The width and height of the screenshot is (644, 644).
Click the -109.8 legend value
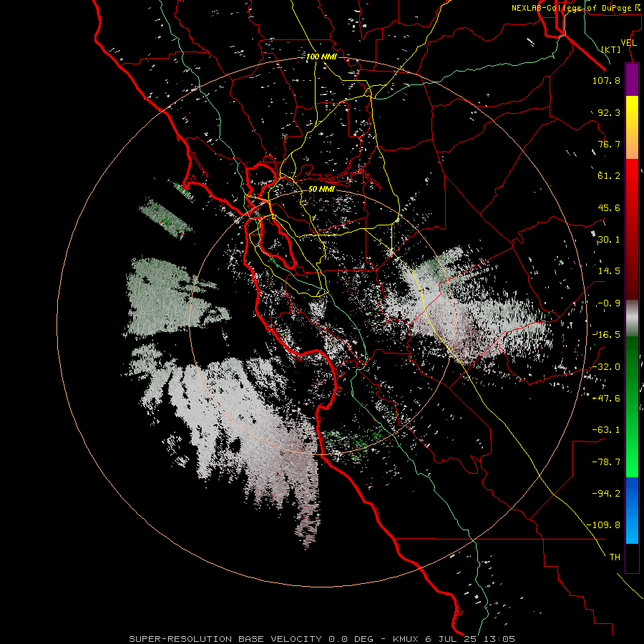pos(603,525)
